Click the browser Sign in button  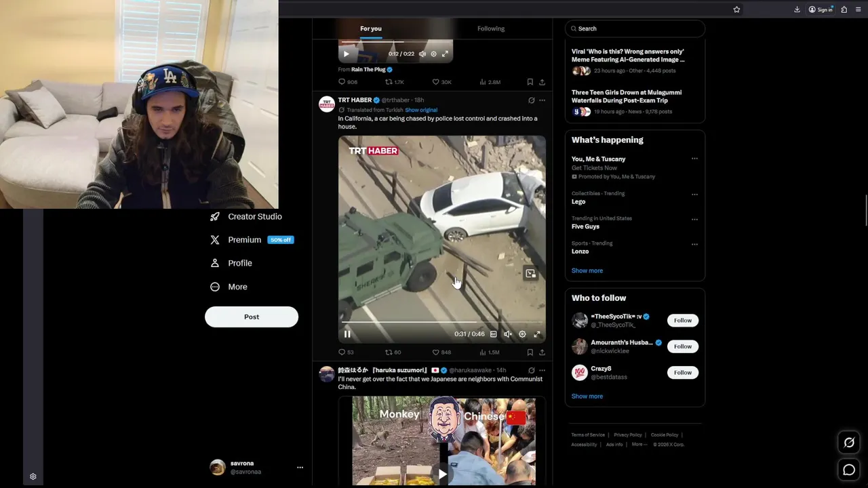click(x=821, y=9)
